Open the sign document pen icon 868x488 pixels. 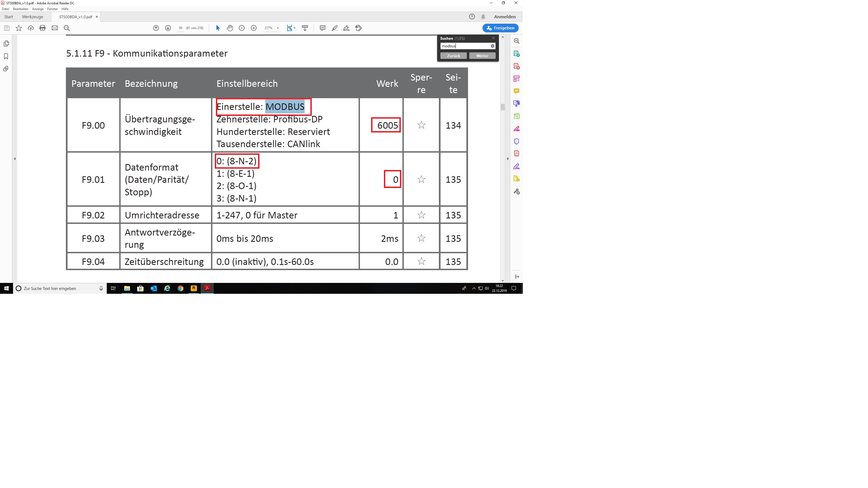[346, 28]
